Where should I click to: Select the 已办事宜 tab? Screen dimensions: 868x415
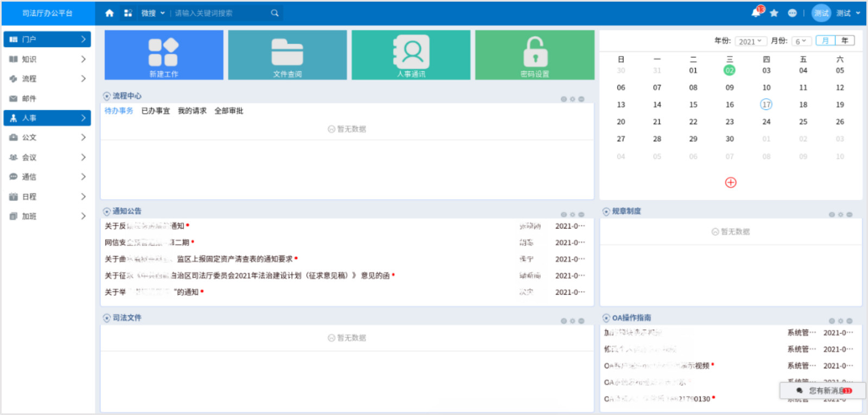156,111
